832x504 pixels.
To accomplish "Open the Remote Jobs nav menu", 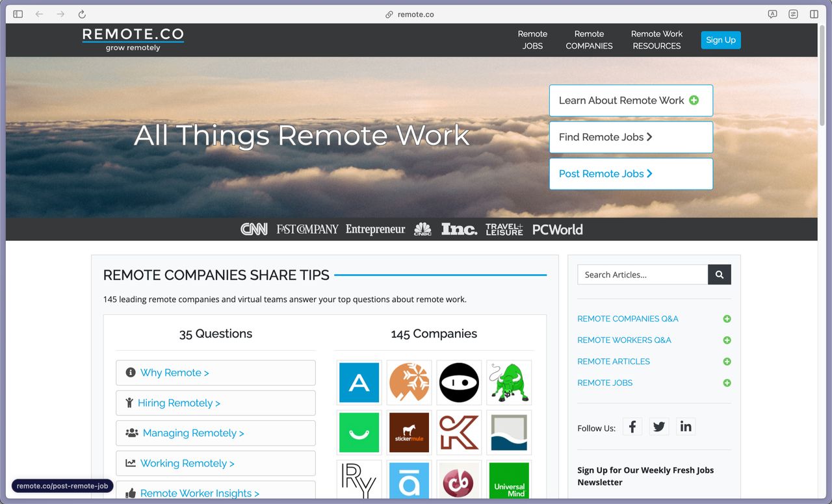I will tap(532, 40).
